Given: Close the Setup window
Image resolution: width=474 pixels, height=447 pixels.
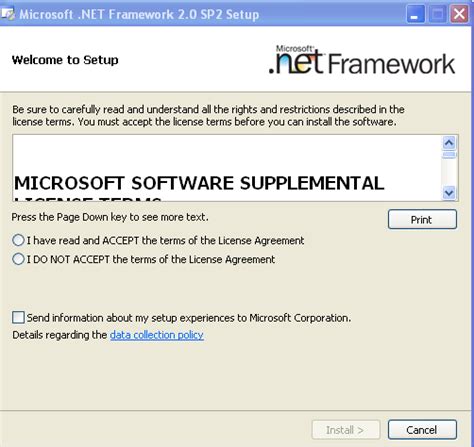Looking at the screenshot, I should (459, 14).
